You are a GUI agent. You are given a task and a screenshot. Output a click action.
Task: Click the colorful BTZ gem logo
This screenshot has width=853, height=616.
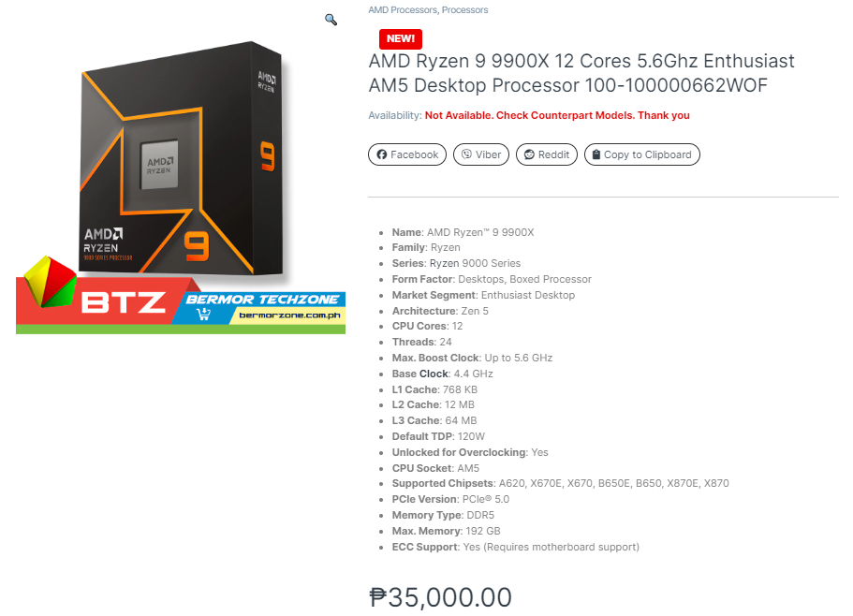50,282
